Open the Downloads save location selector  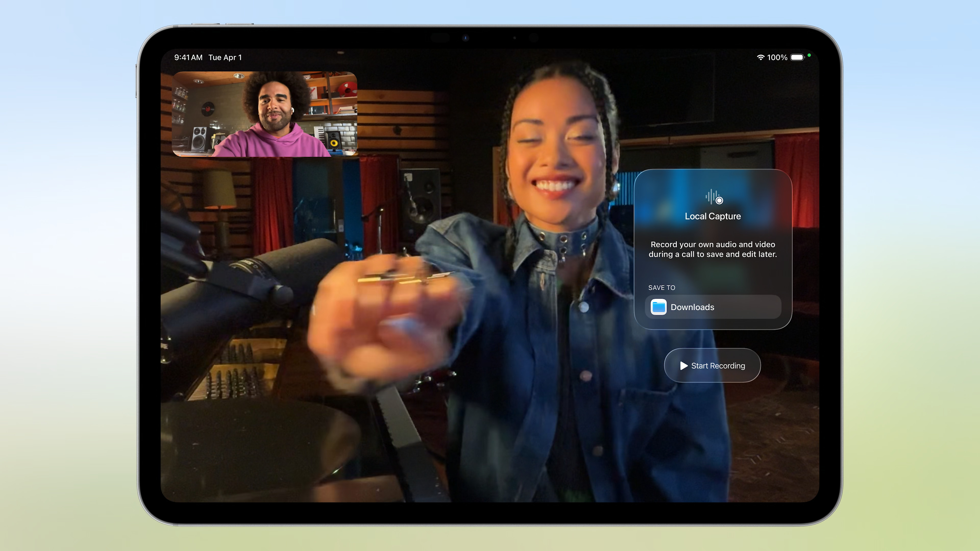click(713, 307)
